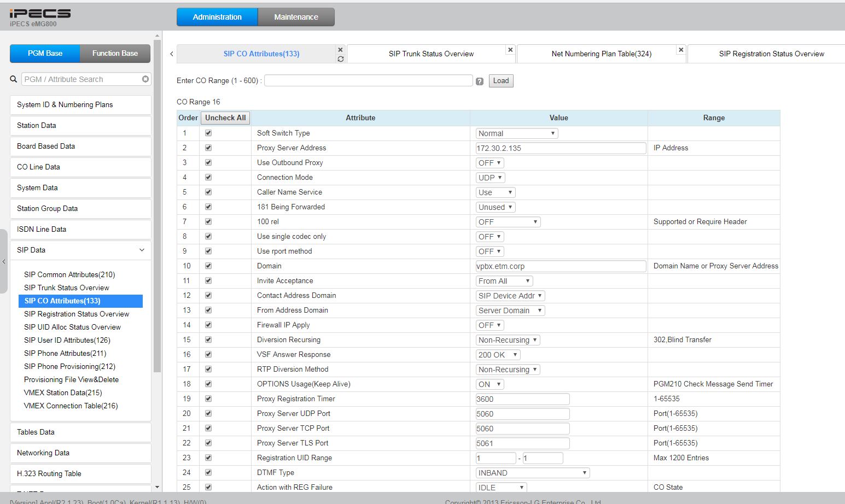Click the help icon next to CO Range field

480,81
